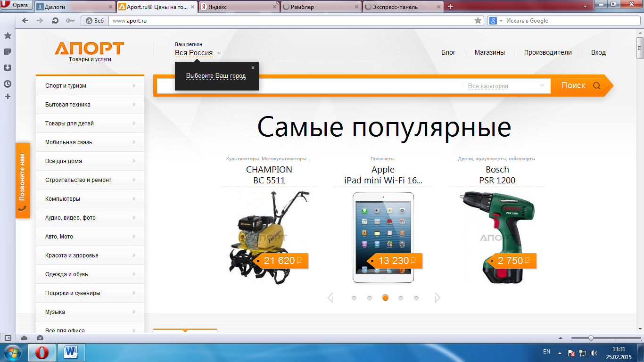Toggle the Opera panels button in status bar

pos(8,338)
